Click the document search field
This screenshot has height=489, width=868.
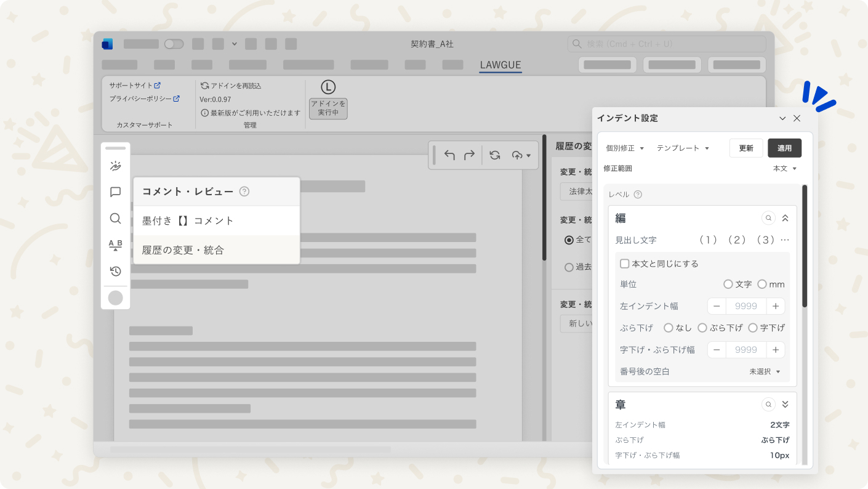coord(667,44)
